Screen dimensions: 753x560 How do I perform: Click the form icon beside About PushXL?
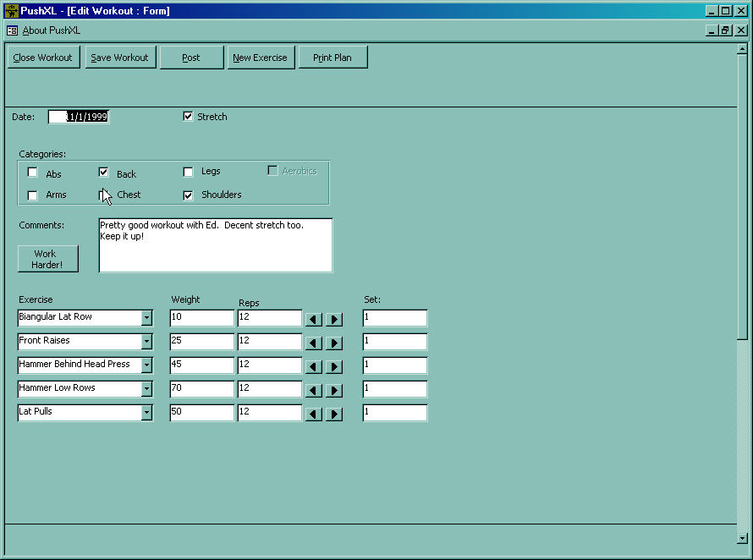(x=13, y=30)
